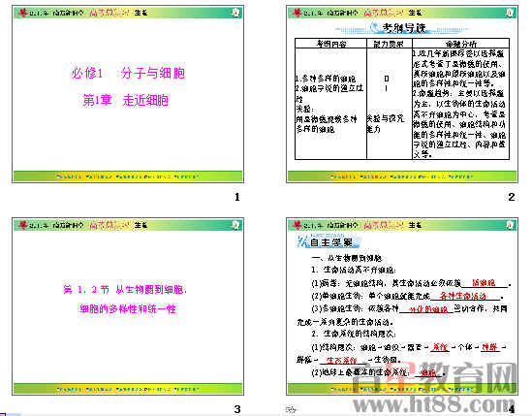
Task: Select the slide 1 thumbnail titled 分子与细胞
Action: pyautogui.click(x=128, y=94)
